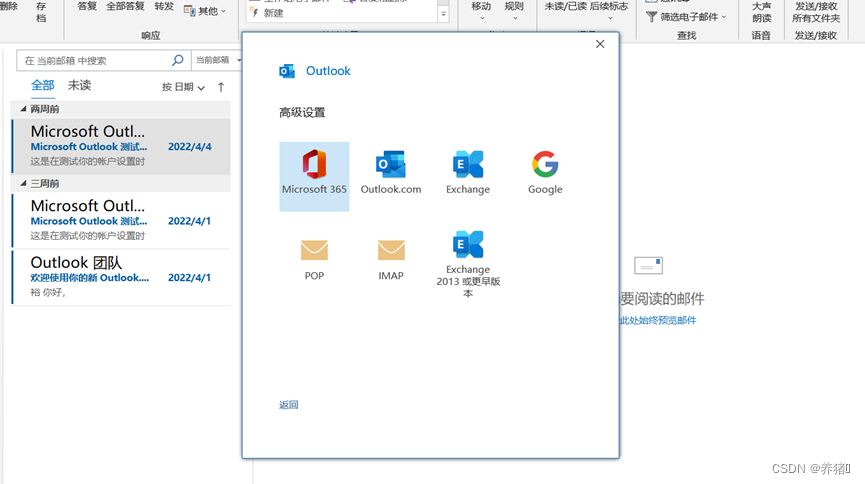Pick the Exchange account option

tap(468, 173)
